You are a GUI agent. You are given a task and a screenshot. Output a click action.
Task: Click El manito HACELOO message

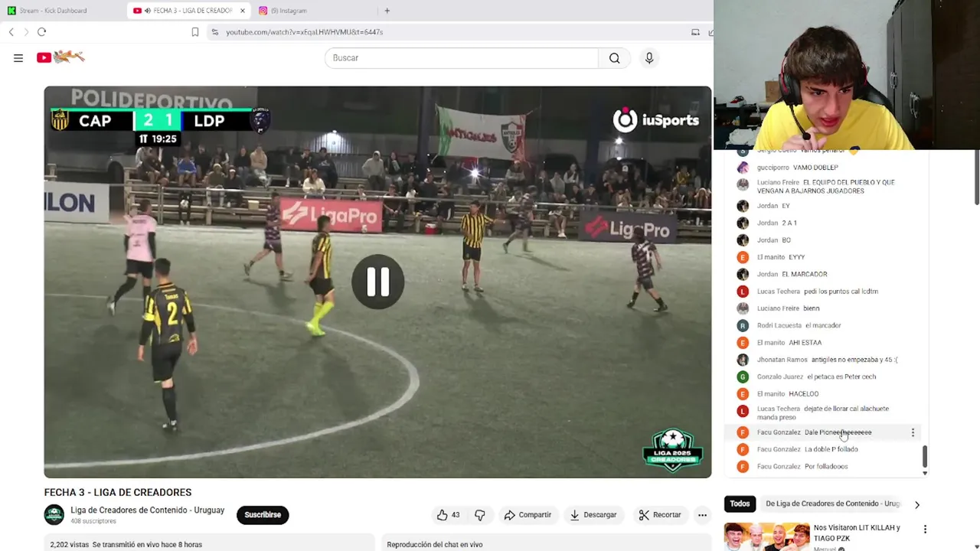[x=788, y=394]
